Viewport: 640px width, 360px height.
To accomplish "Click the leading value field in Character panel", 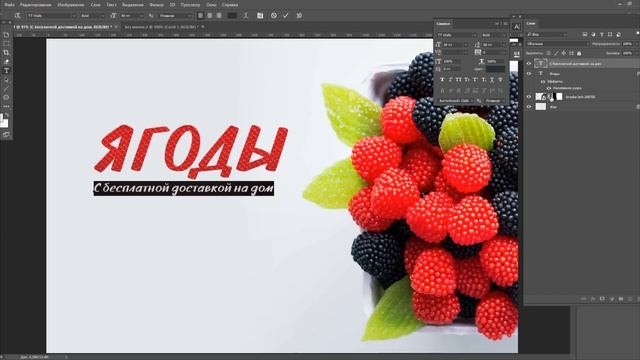I will [494, 44].
